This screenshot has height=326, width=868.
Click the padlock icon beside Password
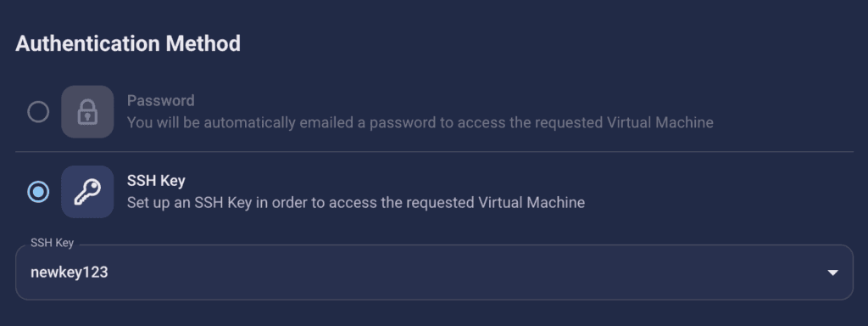tap(87, 112)
